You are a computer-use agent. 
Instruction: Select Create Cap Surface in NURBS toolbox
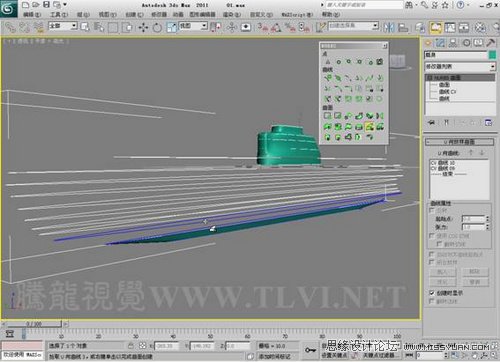point(359,127)
